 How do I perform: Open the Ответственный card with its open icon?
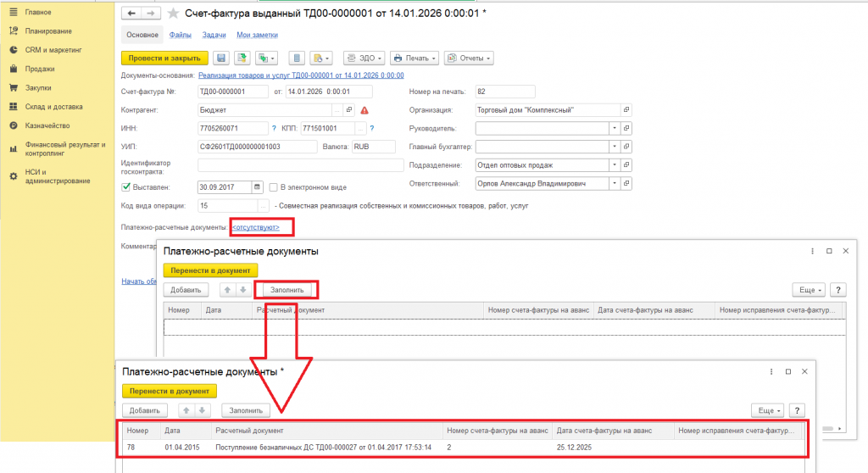tap(626, 183)
